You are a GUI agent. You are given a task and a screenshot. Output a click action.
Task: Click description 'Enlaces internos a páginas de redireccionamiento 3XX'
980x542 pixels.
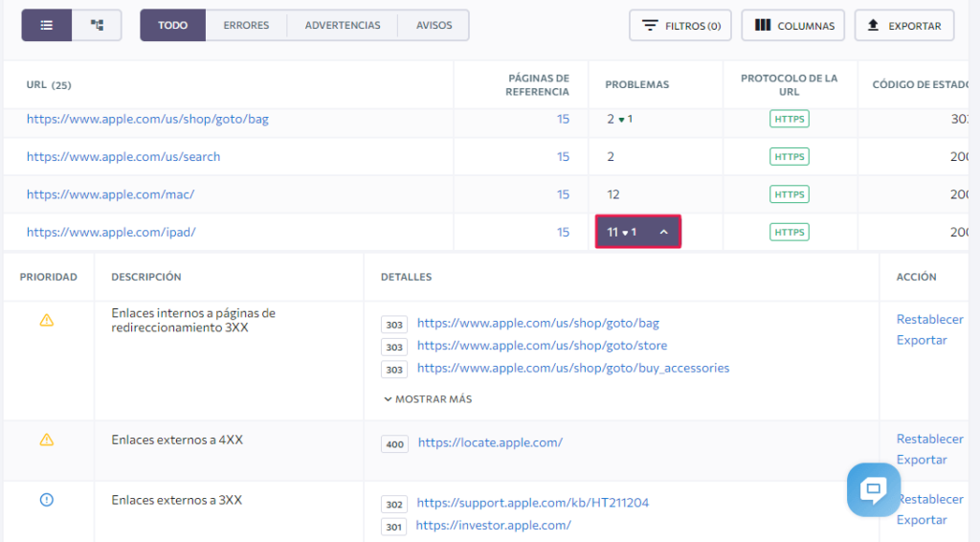coord(193,320)
